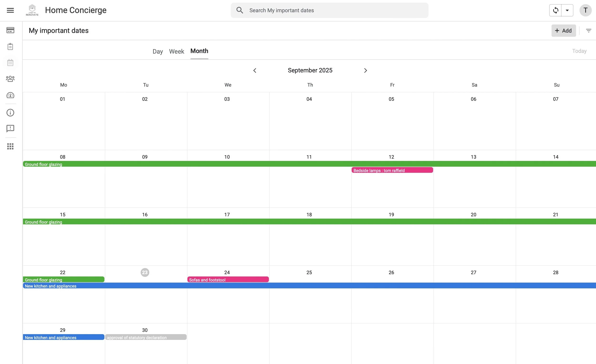Open the people group sidebar icon
596x364 pixels.
(x=10, y=79)
